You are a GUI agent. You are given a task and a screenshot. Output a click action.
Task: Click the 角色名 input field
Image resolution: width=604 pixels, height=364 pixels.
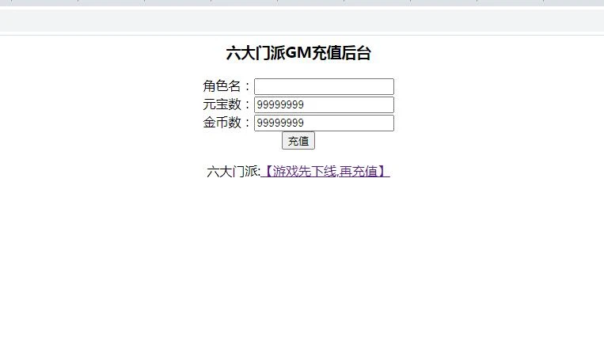click(324, 86)
